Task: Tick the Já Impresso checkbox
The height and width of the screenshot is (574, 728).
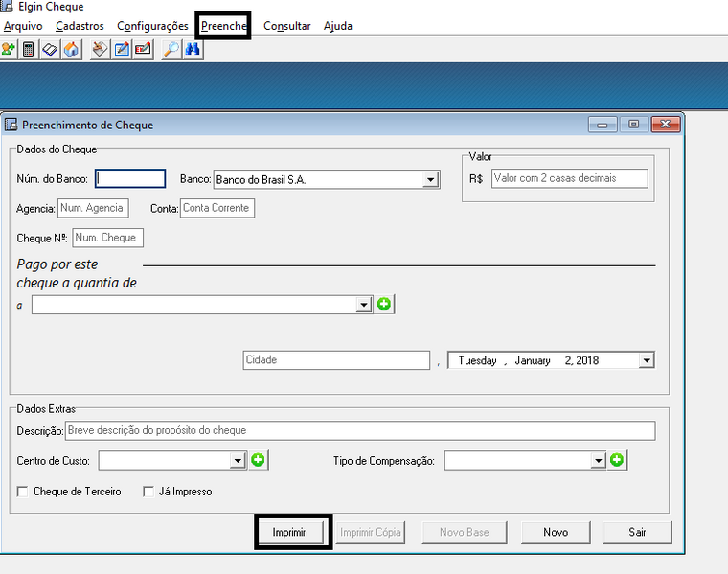Action: click(x=148, y=492)
